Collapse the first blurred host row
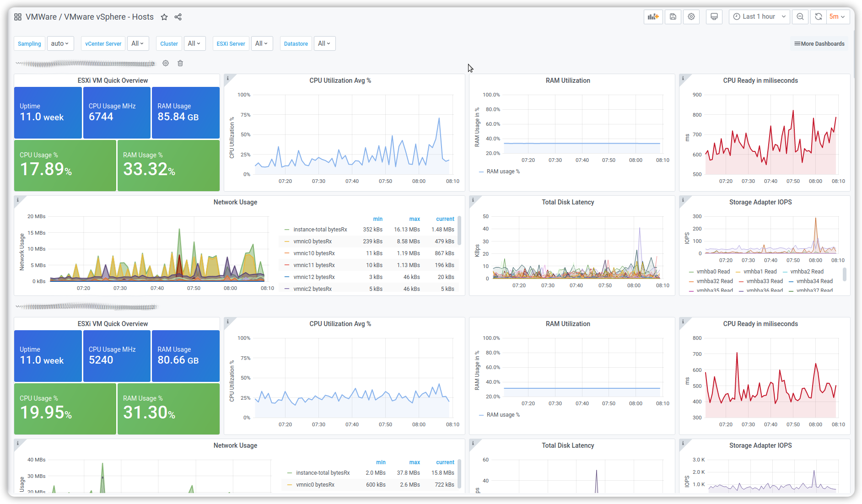Viewport: 862px width, 504px height. [x=85, y=64]
